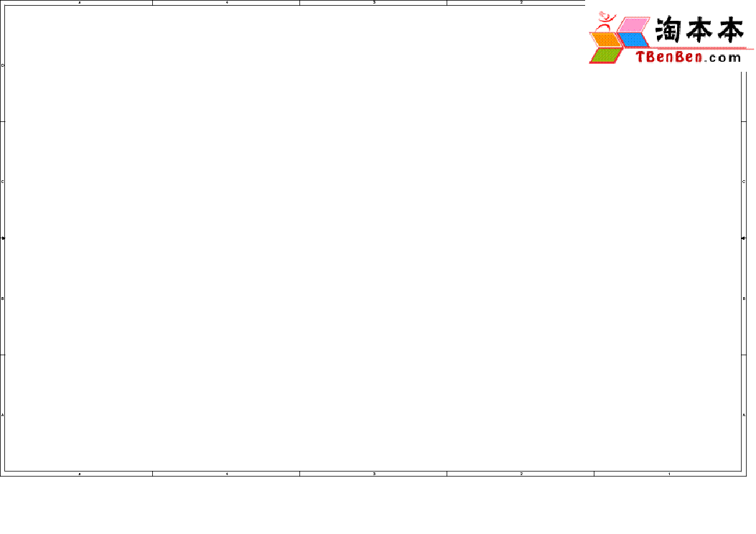Click the right border center arrow marker
This screenshot has height=534, width=756.
[743, 238]
